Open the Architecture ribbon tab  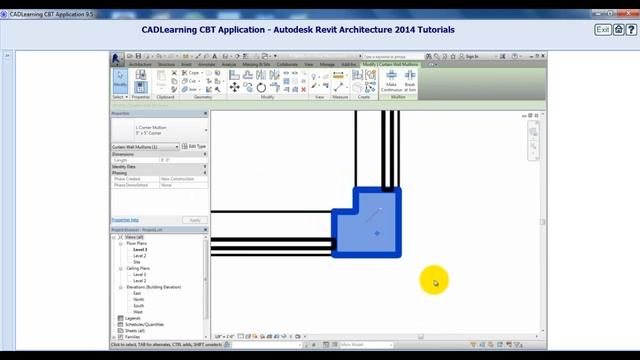(x=140, y=64)
